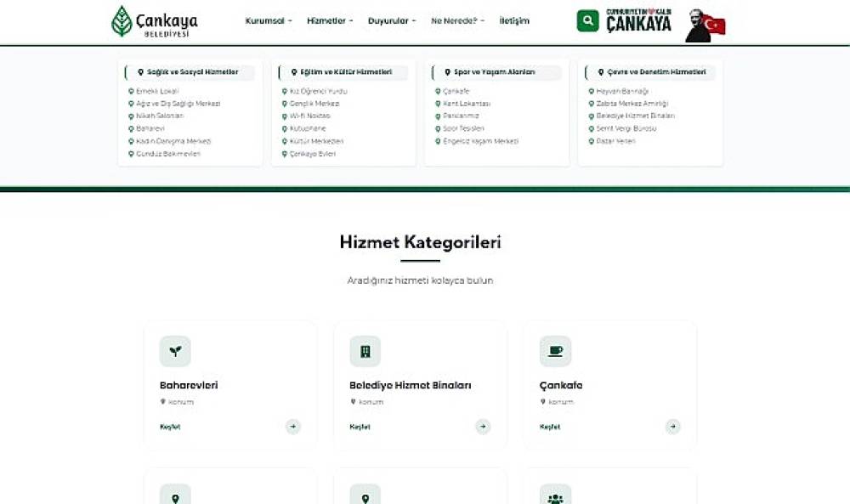
Task: Expand the Kurumsal dropdown menu
Action: tap(269, 21)
